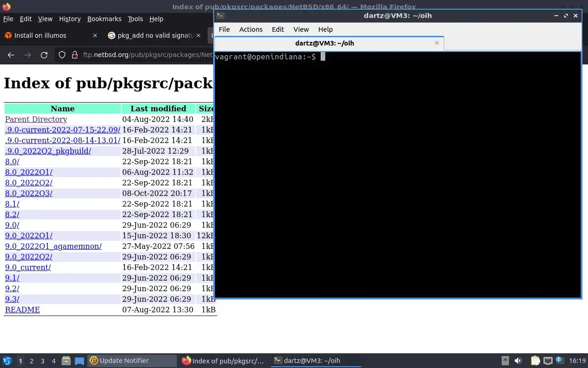Open the 8.1/ directory link

point(12,204)
